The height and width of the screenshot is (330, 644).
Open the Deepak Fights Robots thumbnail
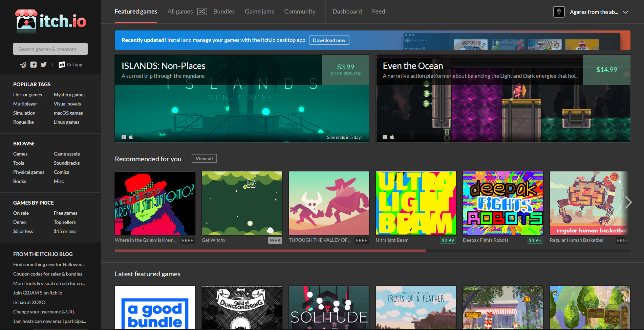(503, 203)
